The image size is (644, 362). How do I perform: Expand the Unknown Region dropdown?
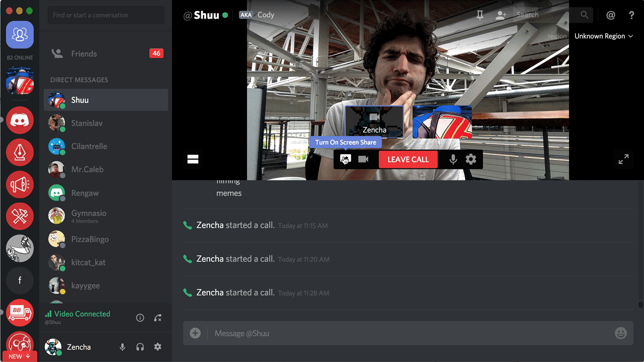click(x=604, y=36)
